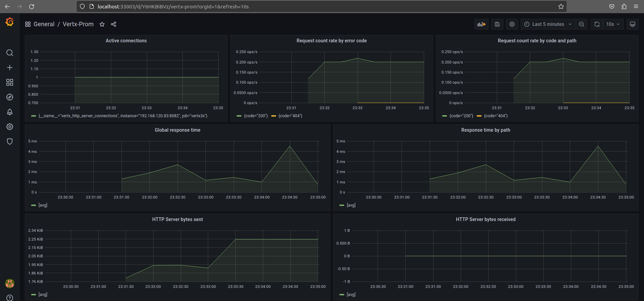Screen dimensions: 644x301
Task: Open the site security shield in address bar
Action: [82, 6]
